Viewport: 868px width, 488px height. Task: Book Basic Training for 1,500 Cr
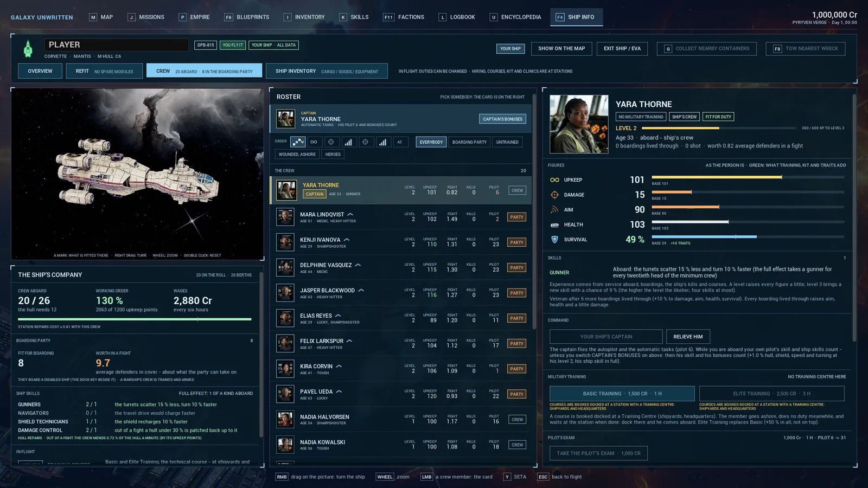[x=622, y=394]
